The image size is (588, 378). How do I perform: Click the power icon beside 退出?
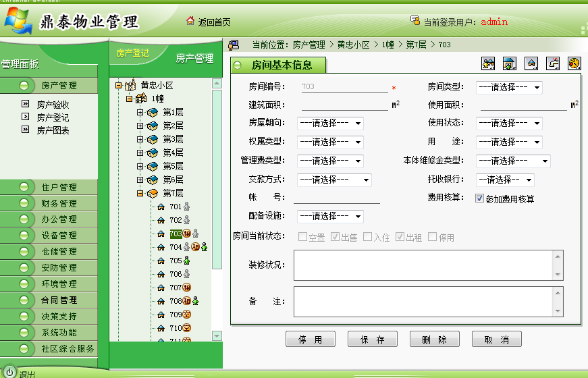9,372
